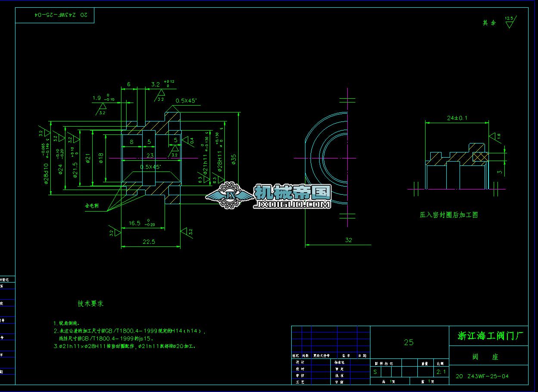Screen dimensions: 538x392
Task: Click the 'ø28H11' diameter dimension
Action: [220, 162]
